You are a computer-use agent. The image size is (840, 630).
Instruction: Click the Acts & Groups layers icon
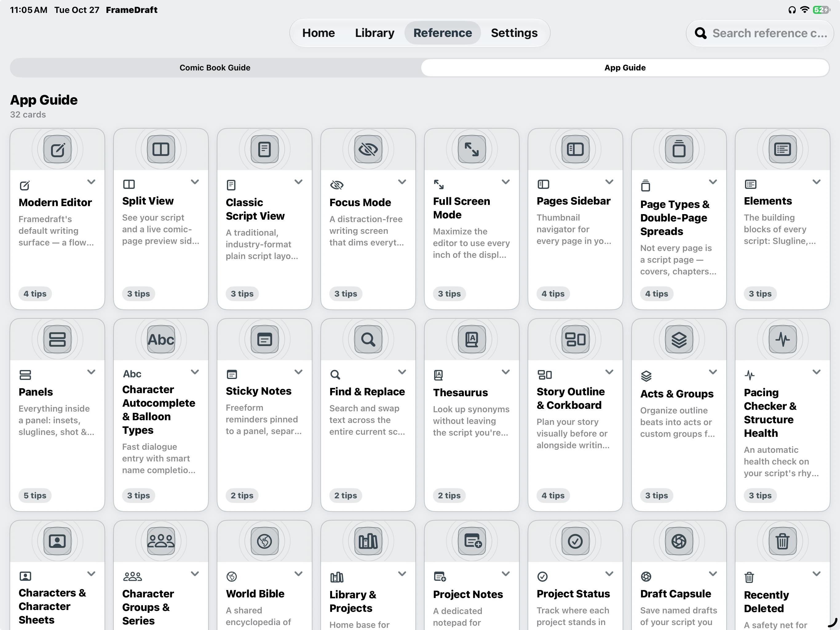coord(679,339)
